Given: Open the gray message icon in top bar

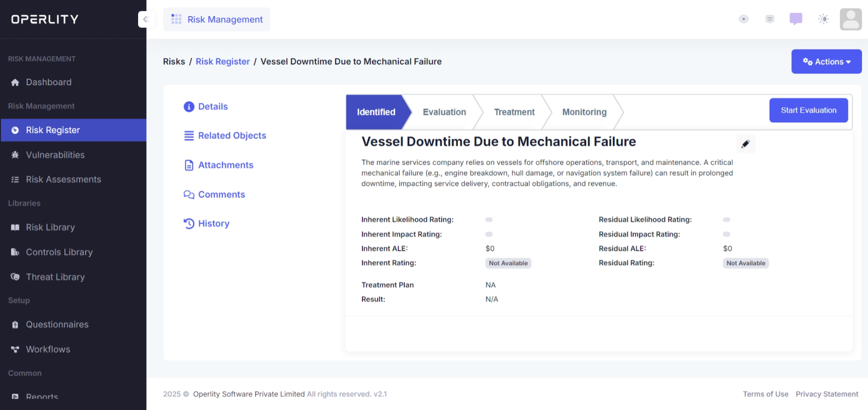Looking at the screenshot, I should pyautogui.click(x=770, y=19).
